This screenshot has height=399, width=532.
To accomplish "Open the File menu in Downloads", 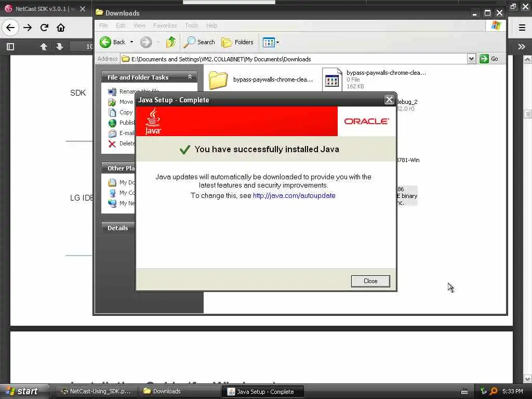I will point(103,25).
